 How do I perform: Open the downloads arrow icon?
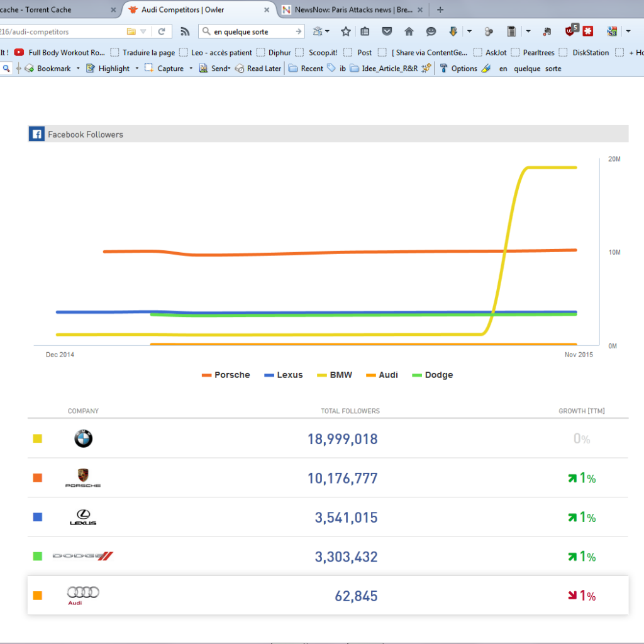coord(453,31)
